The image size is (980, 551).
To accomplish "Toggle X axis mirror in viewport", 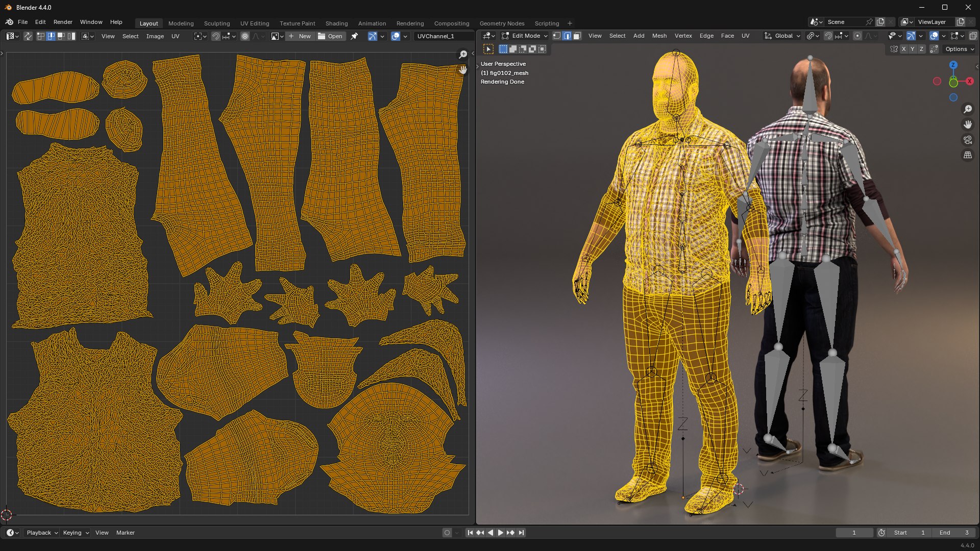I will coord(903,49).
